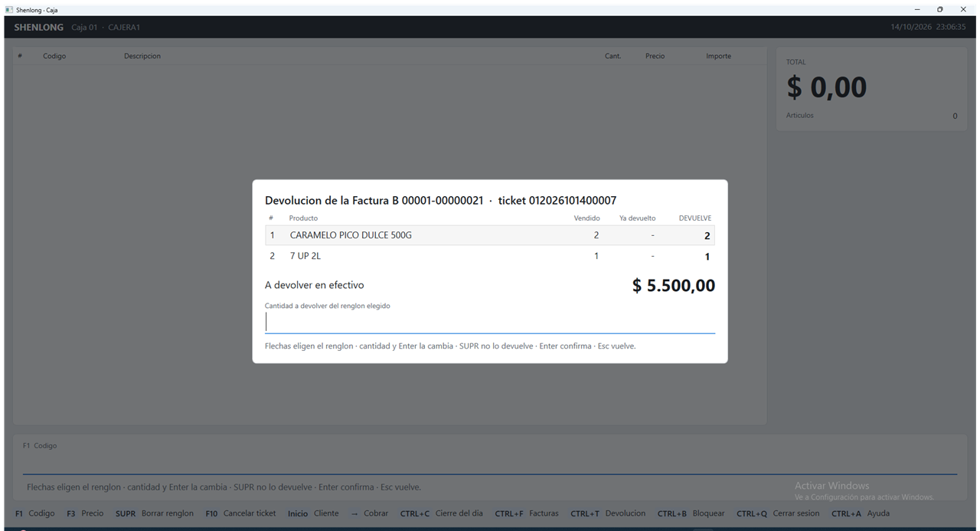Close the Shenlong - Caja window
The width and height of the screenshot is (980, 531).
click(963, 9)
